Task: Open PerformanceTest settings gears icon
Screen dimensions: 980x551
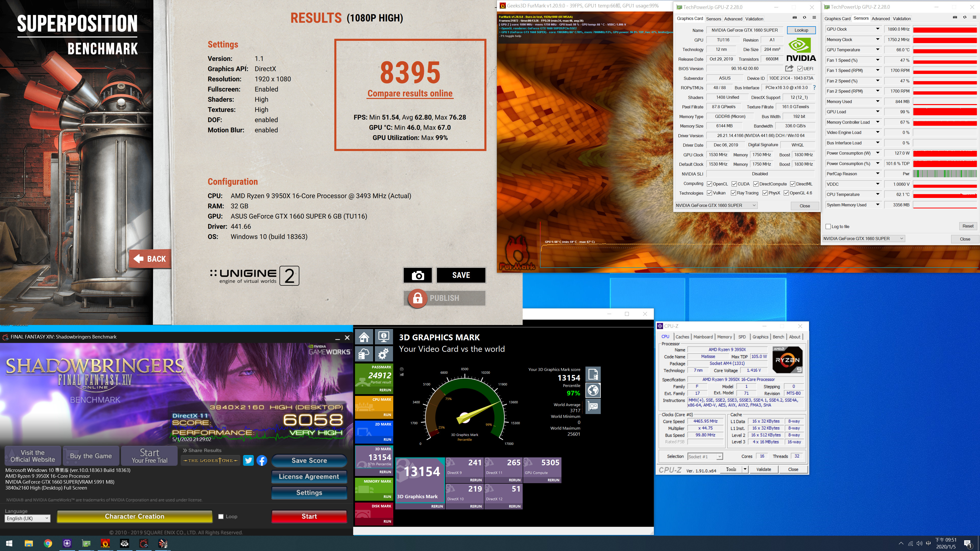Action: (x=384, y=354)
